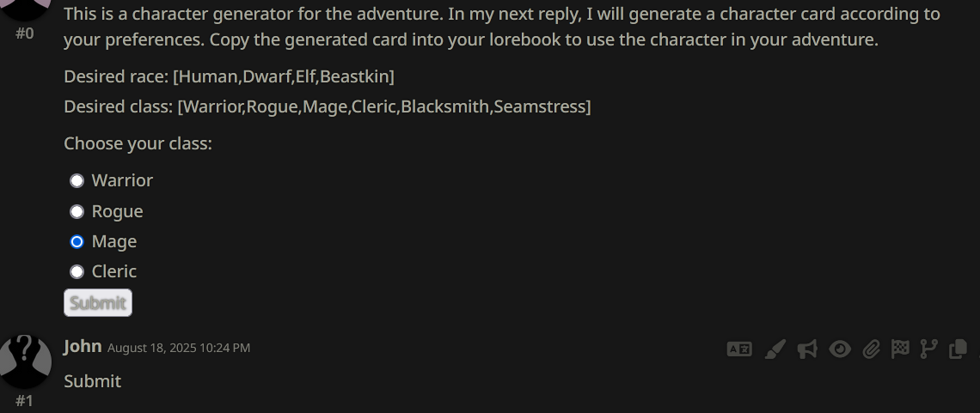The image size is (980, 413).
Task: Pick the Cleric class option
Action: (x=77, y=271)
